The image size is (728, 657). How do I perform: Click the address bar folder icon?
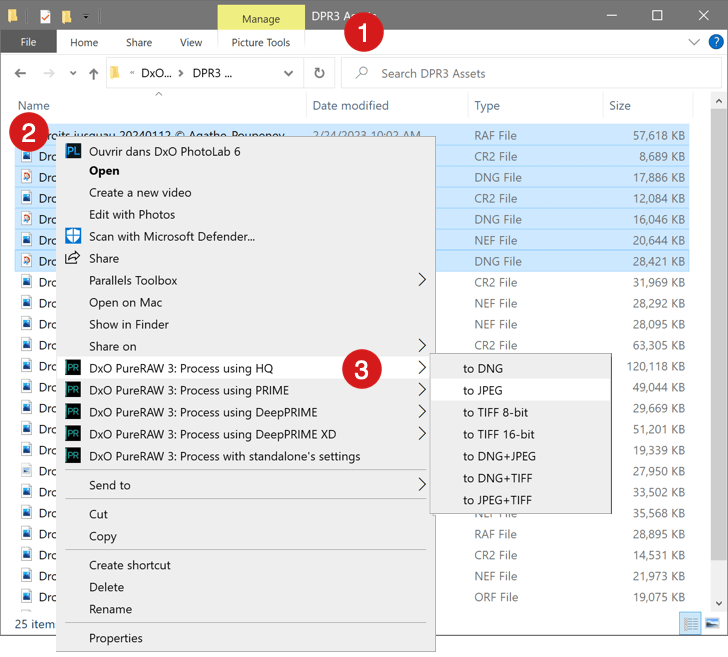click(115, 73)
